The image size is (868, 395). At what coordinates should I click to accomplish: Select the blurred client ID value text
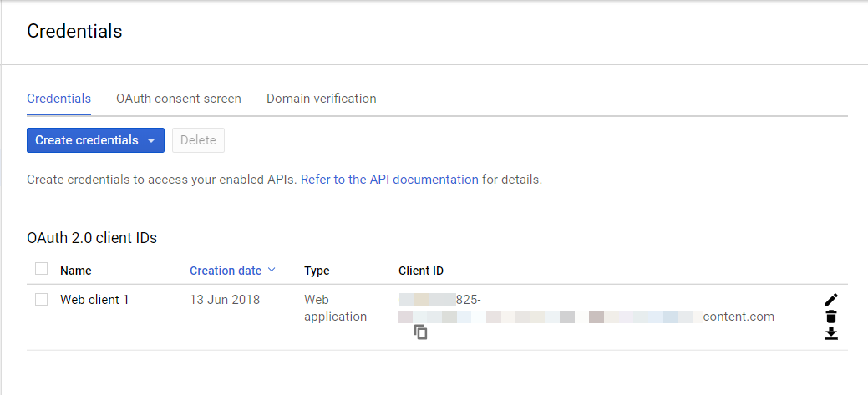click(585, 317)
